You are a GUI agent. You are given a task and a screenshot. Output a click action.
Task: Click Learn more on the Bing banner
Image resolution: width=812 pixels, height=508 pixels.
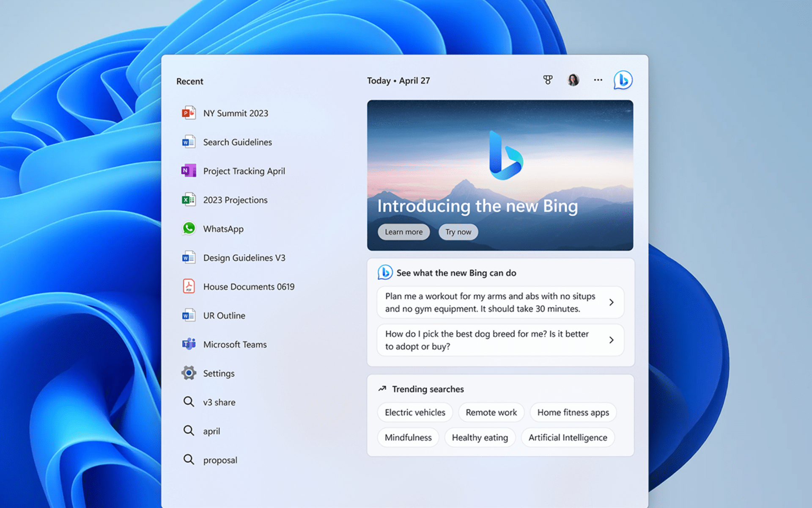pos(403,232)
